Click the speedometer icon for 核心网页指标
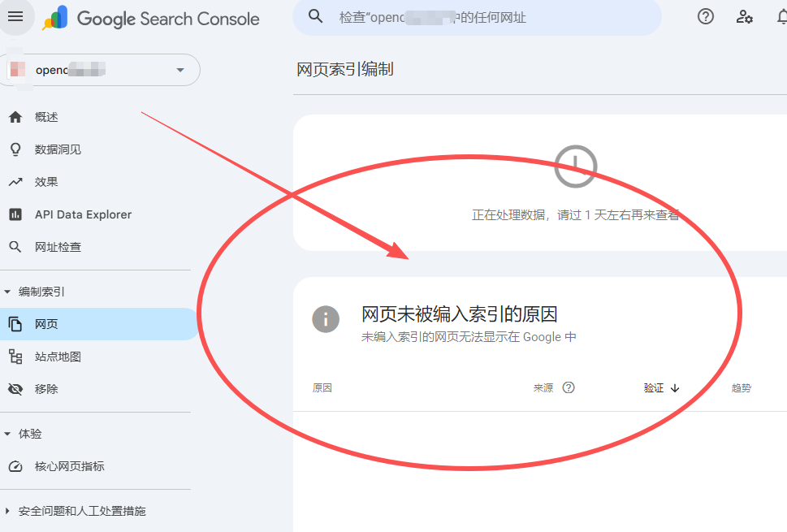This screenshot has width=787, height=532. pos(15,466)
